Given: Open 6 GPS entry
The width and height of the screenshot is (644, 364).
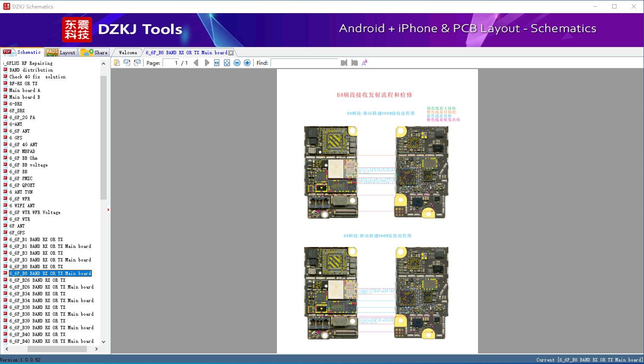Looking at the screenshot, I should point(16,138).
